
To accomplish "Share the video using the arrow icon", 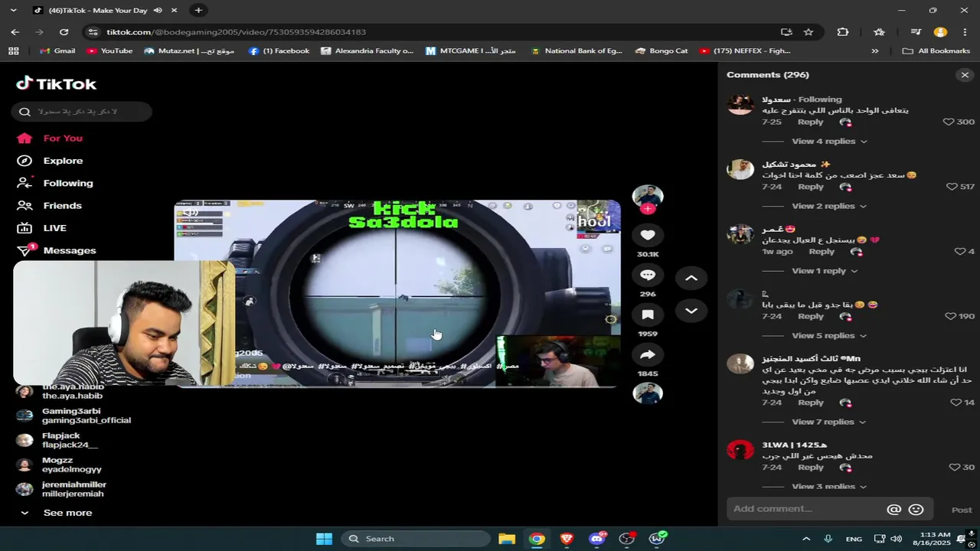I will coord(648,354).
